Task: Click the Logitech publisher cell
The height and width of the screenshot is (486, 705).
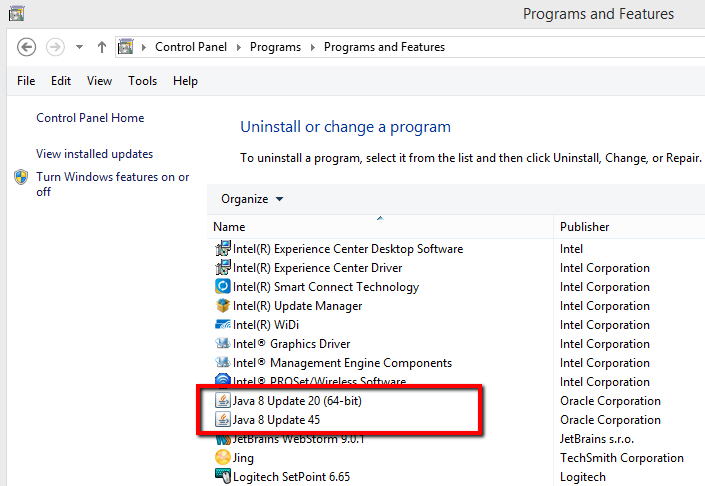Action: (583, 477)
